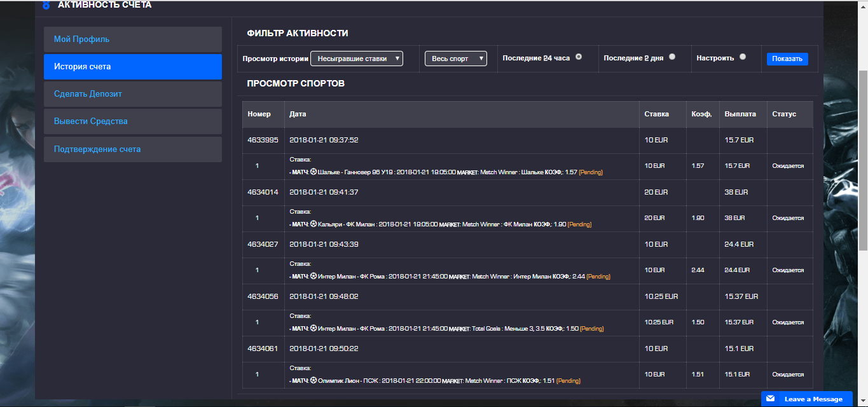Click soccer ball icon in Интер Милан Match Winner bet
The image size is (868, 407).
click(x=313, y=276)
